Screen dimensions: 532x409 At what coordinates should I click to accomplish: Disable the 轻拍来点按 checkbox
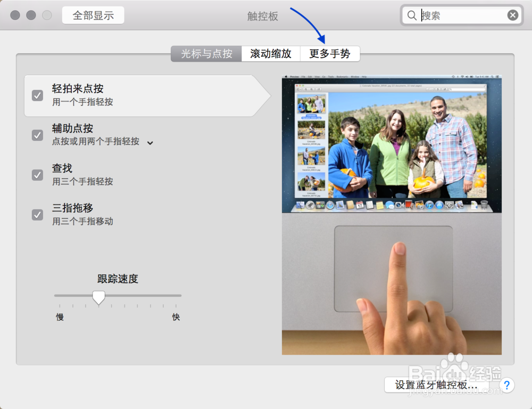coord(37,95)
